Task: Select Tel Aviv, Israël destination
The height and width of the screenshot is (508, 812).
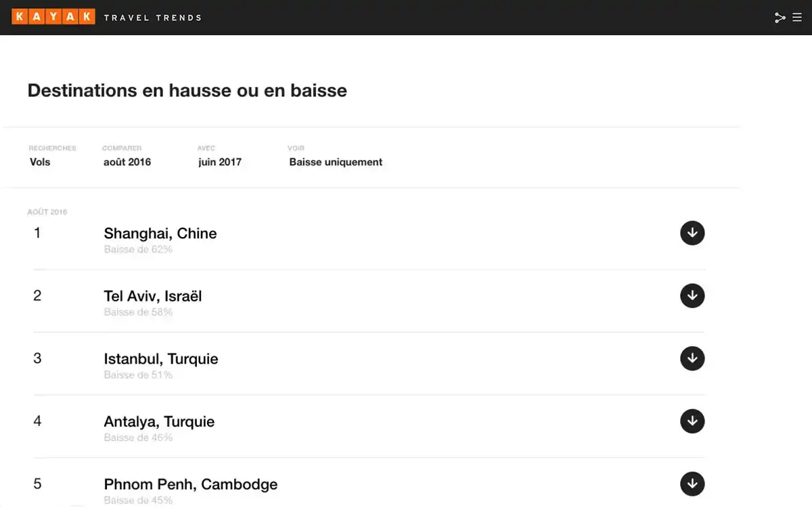Action: (x=153, y=296)
